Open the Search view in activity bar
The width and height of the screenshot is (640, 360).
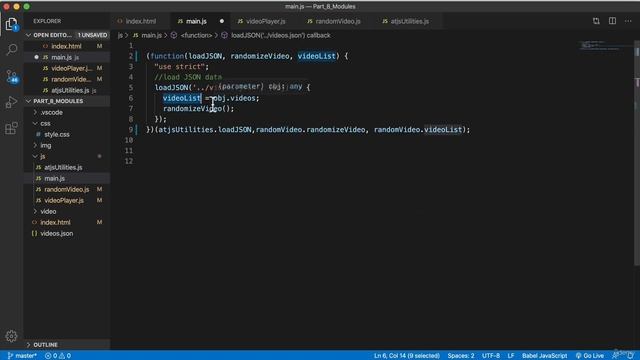11,50
